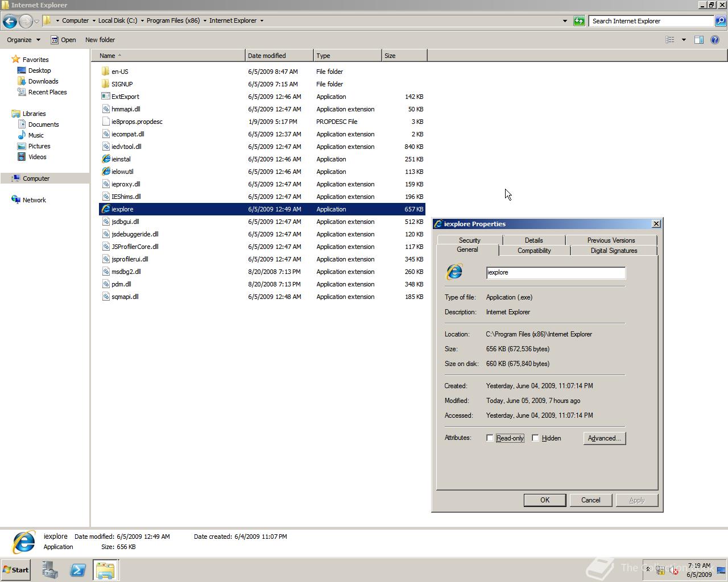
Task: Open recent pages dropdown arrow
Action: click(36, 22)
